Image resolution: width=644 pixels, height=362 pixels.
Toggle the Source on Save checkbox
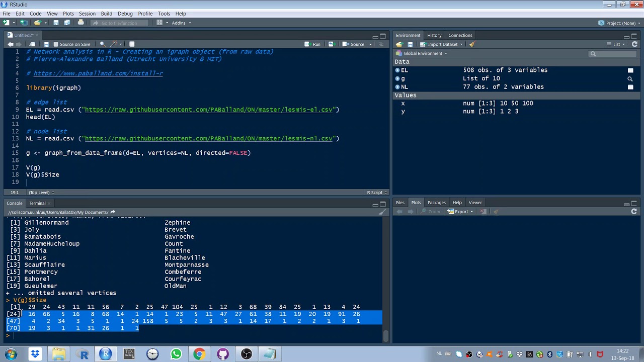(x=56, y=44)
